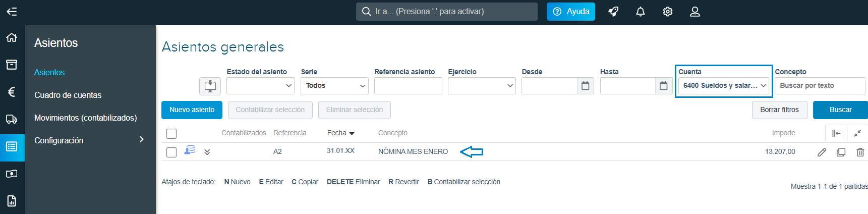Open Cuadro de cuentas in the sidebar menu
This screenshot has width=868, height=214.
(68, 95)
